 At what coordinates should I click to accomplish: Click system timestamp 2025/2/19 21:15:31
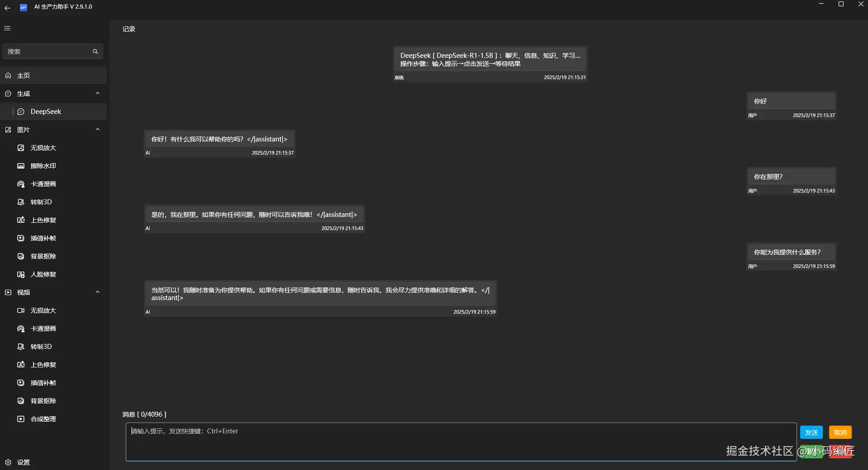pyautogui.click(x=565, y=77)
